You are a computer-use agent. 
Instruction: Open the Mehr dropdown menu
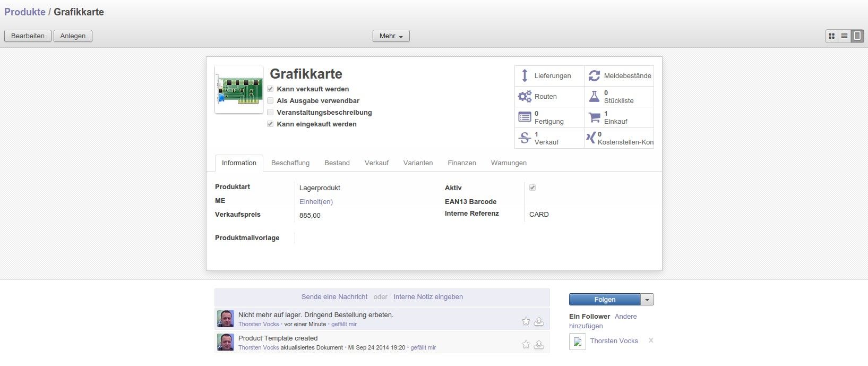[x=391, y=36]
